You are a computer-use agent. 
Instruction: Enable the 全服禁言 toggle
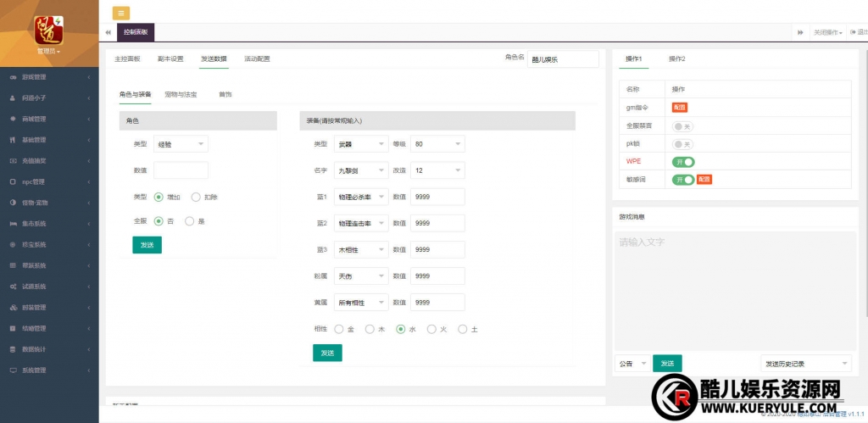click(x=683, y=125)
